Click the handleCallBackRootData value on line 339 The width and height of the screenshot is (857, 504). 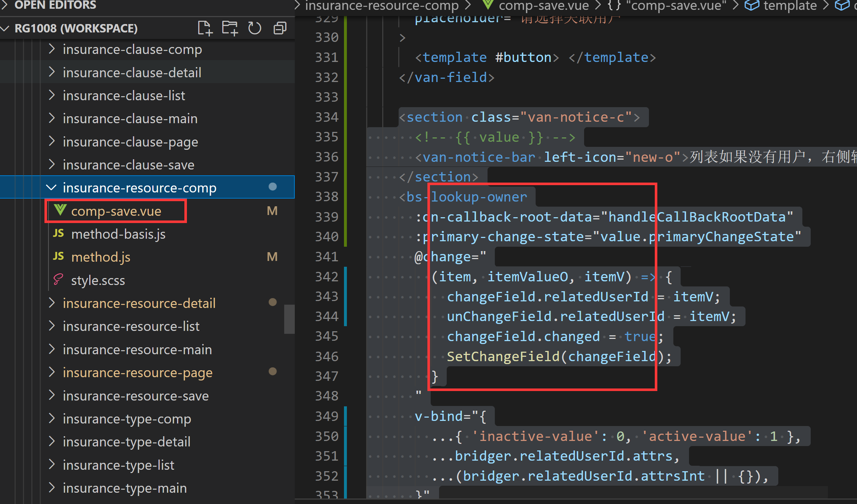[x=697, y=217]
